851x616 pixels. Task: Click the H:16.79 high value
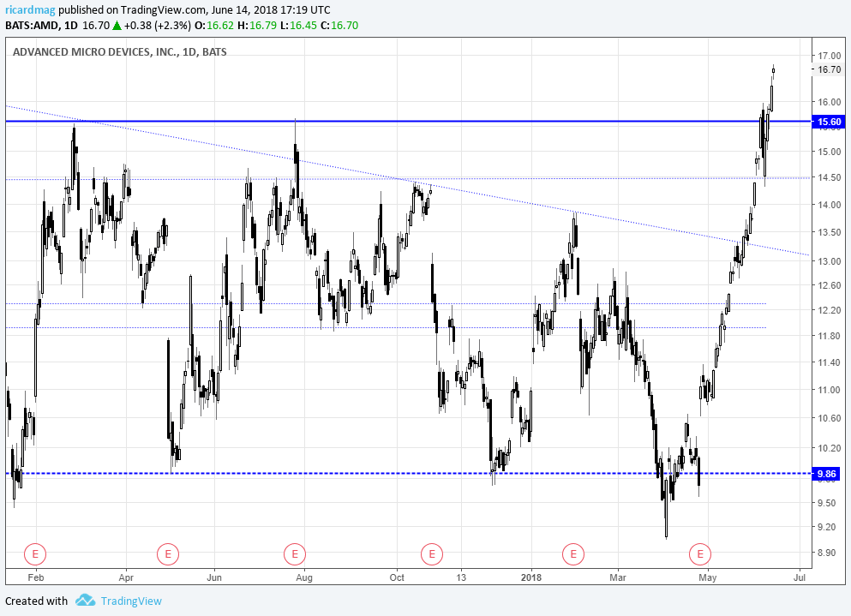point(257,26)
